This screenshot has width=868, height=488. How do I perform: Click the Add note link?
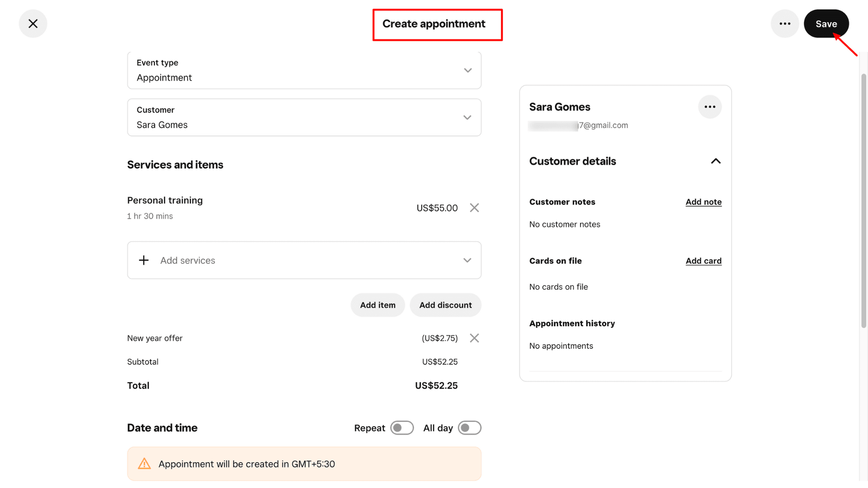703,202
